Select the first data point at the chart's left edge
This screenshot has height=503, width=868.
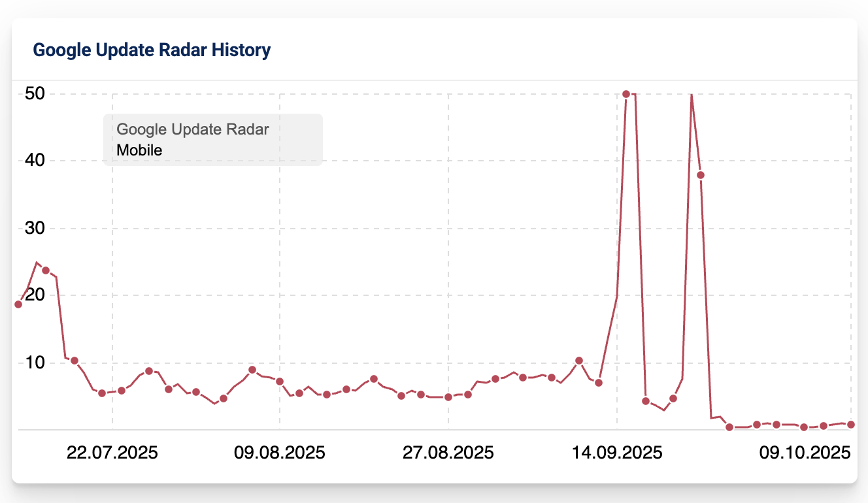18,304
